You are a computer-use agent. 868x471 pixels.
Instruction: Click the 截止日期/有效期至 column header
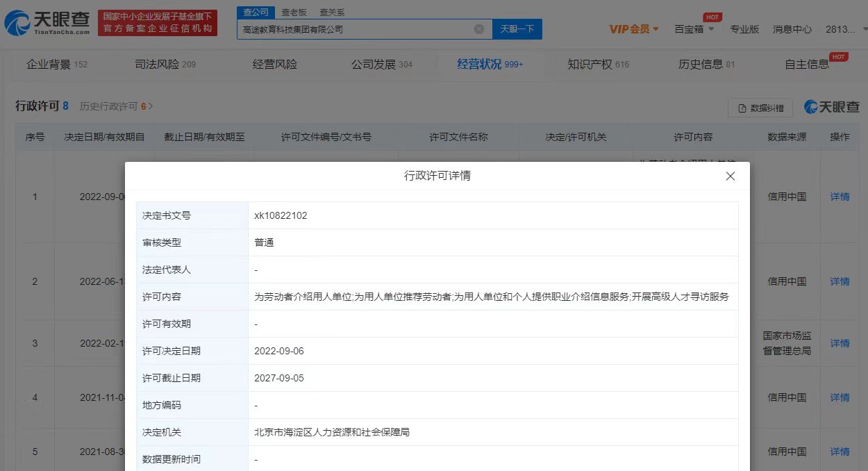[204, 137]
